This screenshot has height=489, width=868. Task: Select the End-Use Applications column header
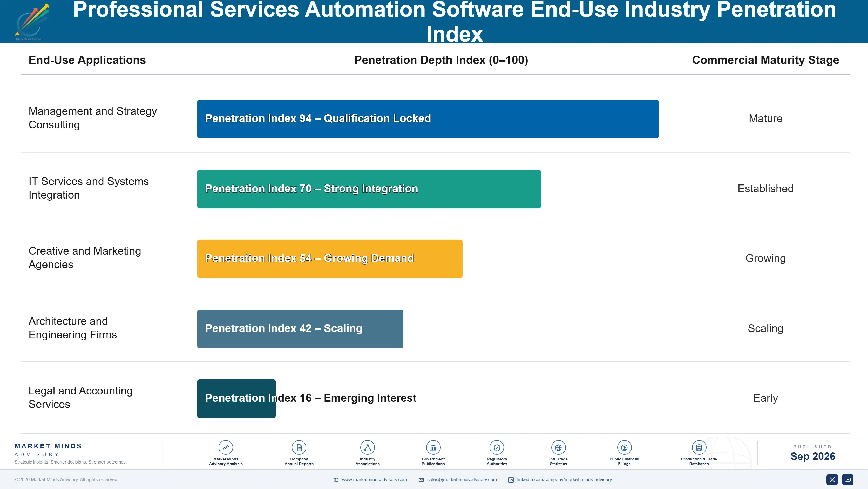point(87,60)
